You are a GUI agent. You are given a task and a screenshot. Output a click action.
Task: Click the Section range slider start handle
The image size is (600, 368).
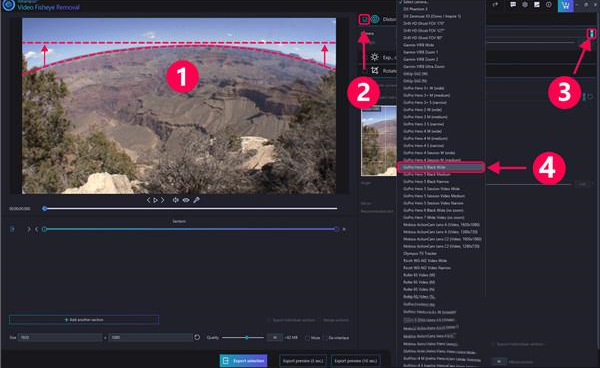point(44,229)
